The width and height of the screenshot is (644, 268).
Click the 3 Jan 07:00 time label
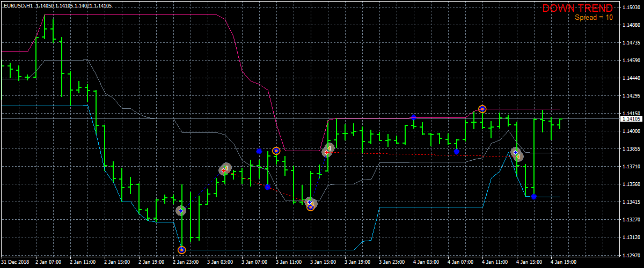[x=255, y=263]
